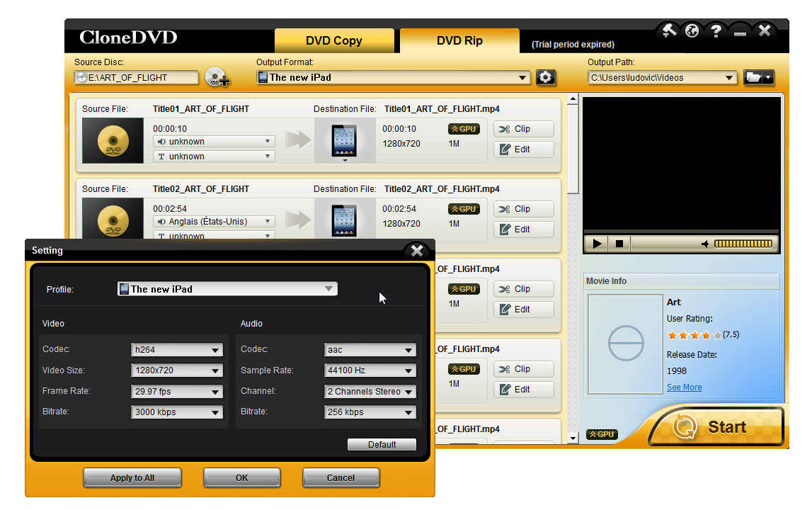Screen dimensions: 812x510
Task: Click the help question mark icon
Action: coord(716,31)
